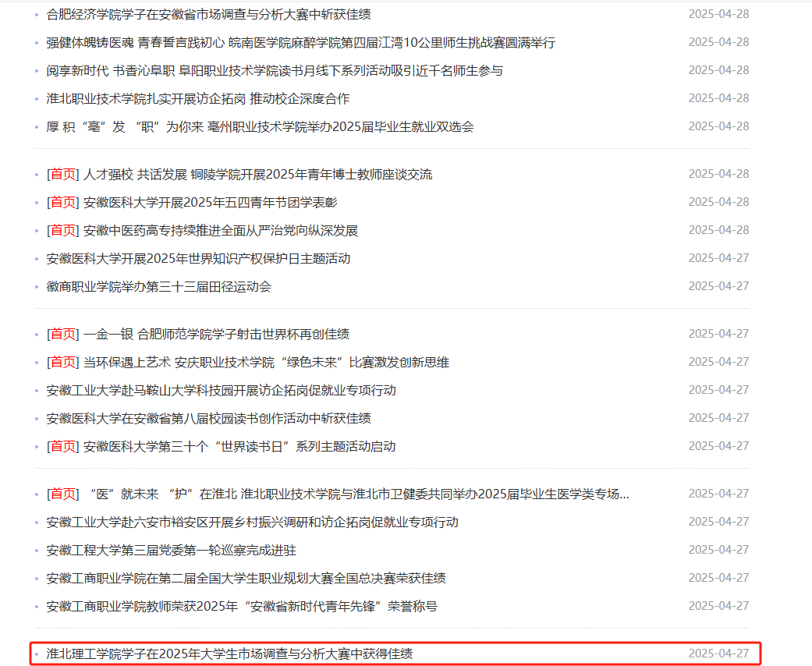Open 世界知识产权保护日主题活动 article
812x666 pixels.
click(198, 258)
